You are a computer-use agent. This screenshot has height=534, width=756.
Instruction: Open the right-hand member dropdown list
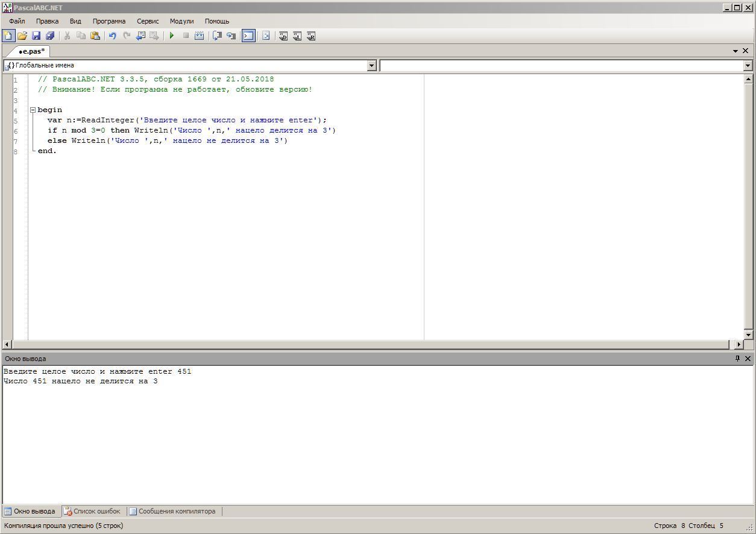748,65
